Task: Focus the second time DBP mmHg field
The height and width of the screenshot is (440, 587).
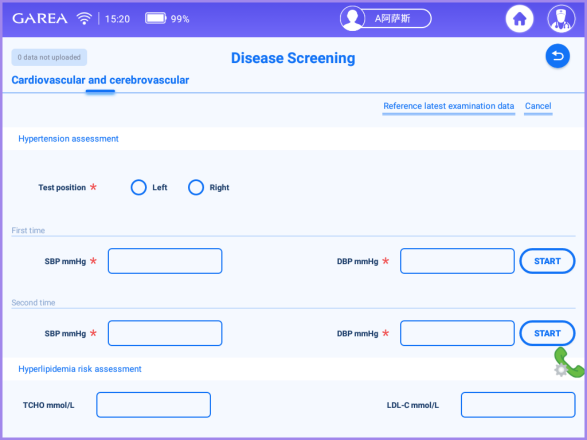Action: click(x=457, y=333)
